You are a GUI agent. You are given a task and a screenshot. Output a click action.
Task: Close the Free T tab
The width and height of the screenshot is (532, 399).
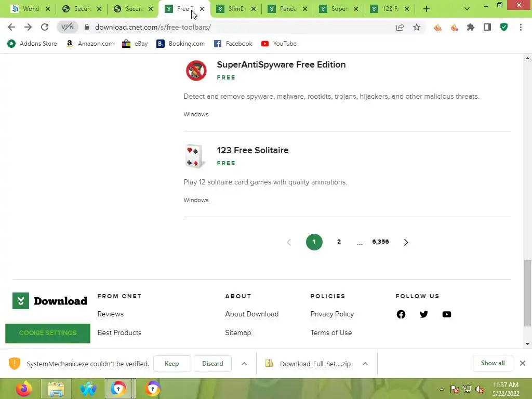(x=202, y=9)
